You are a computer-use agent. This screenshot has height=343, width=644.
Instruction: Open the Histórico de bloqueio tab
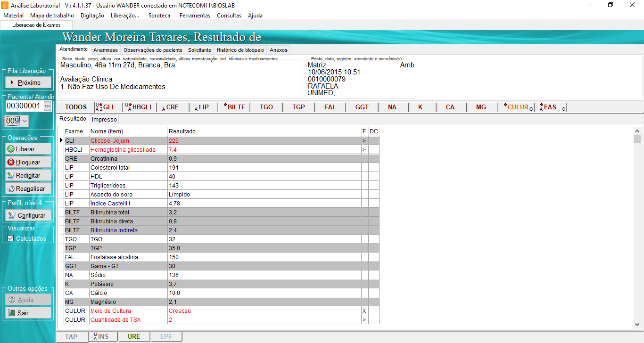pyautogui.click(x=240, y=50)
